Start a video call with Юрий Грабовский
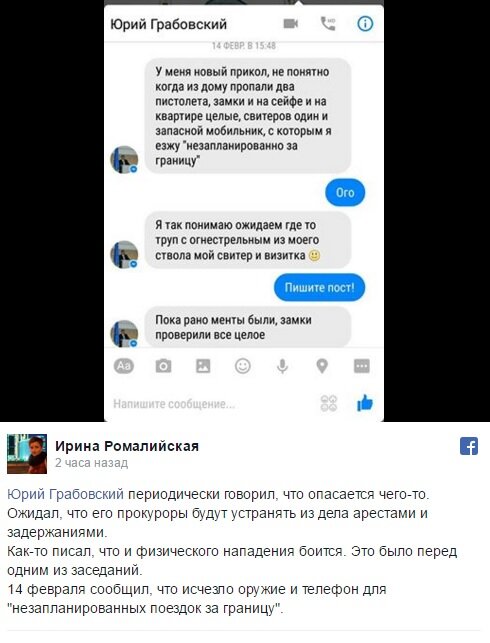Image resolution: width=490 pixels, height=643 pixels. click(291, 24)
